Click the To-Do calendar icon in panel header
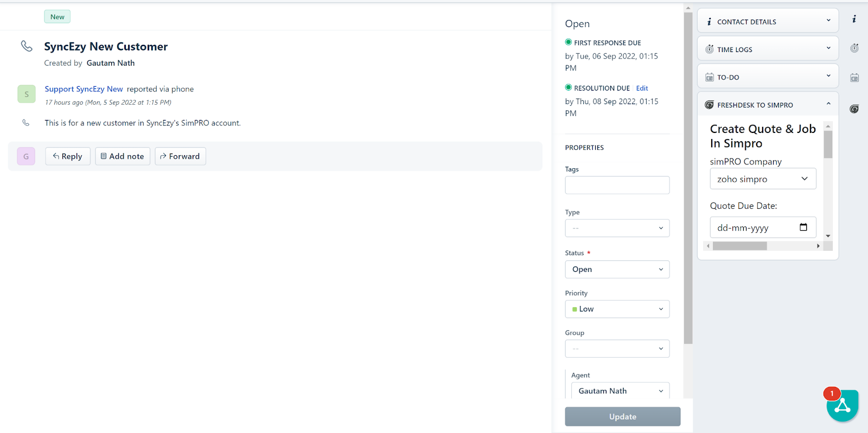868x433 pixels. click(710, 77)
